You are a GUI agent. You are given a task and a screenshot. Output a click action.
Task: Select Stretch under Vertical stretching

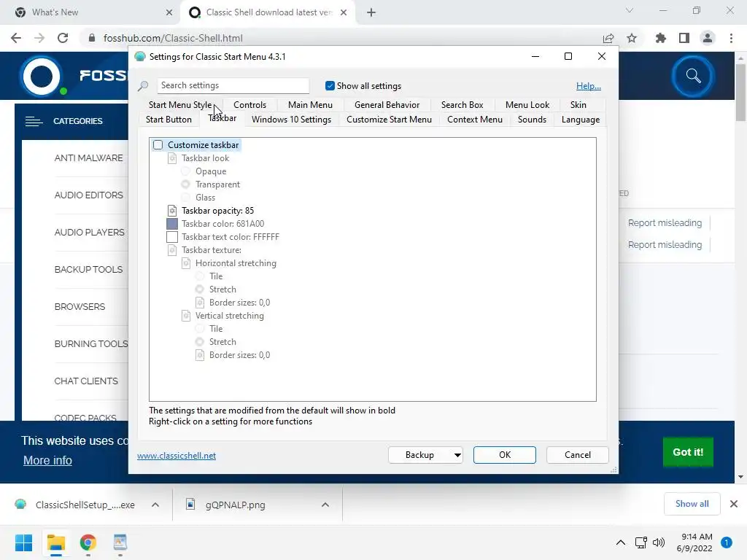click(200, 342)
